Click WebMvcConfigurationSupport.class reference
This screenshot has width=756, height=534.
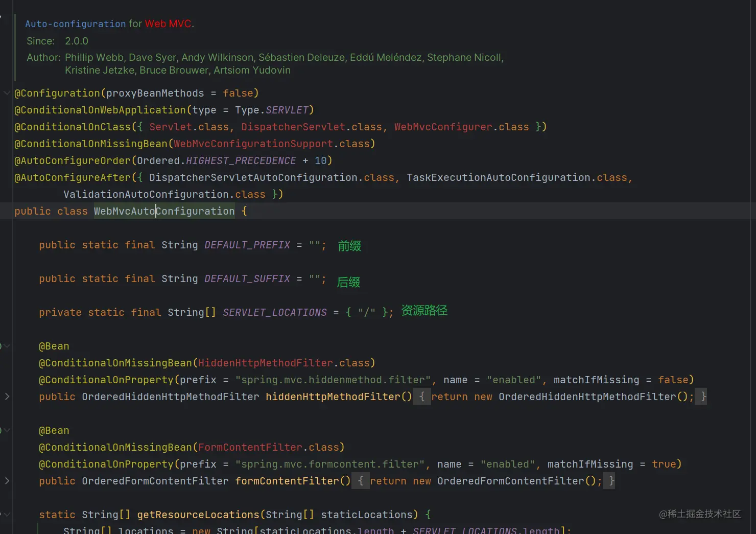pyautogui.click(x=272, y=144)
